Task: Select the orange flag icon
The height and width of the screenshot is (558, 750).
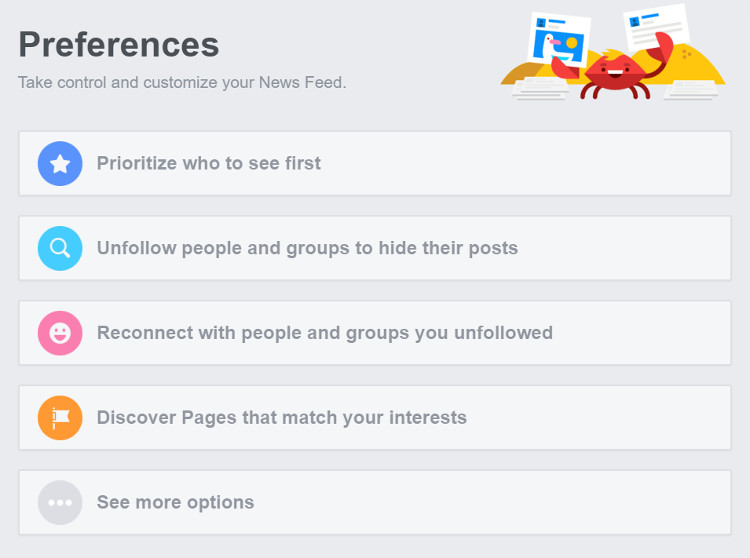Action: 60,417
